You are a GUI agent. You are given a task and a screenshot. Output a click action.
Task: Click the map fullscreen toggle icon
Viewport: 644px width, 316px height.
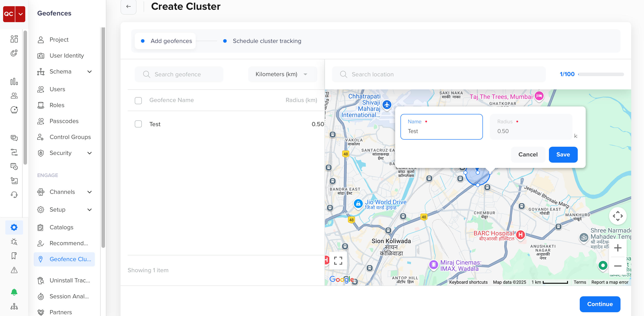pyautogui.click(x=338, y=261)
